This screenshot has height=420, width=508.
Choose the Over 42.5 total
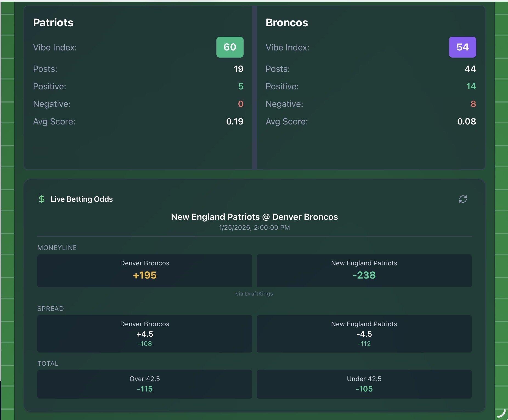[145, 384]
